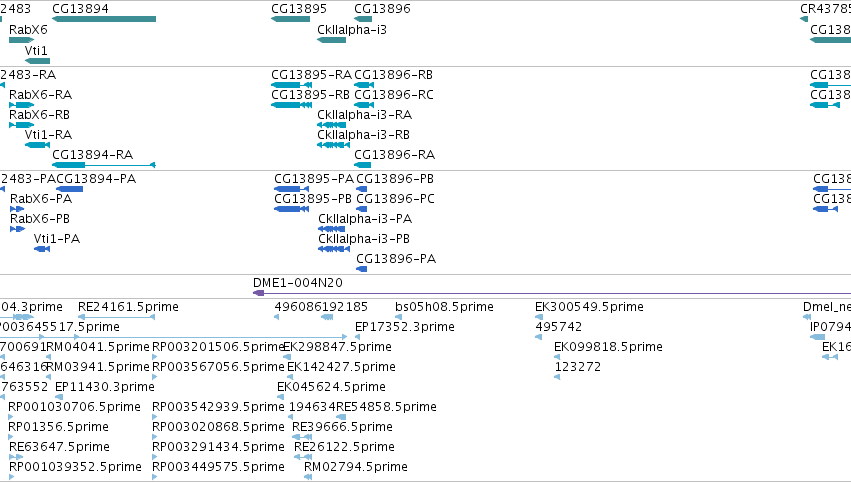Click the CkIIalpha-i3-RB transcript label

364,135
